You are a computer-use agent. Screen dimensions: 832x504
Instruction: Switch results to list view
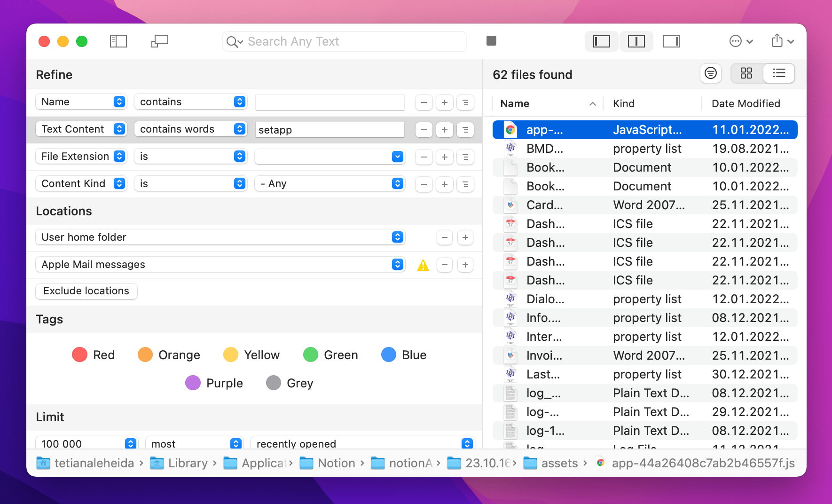point(779,73)
